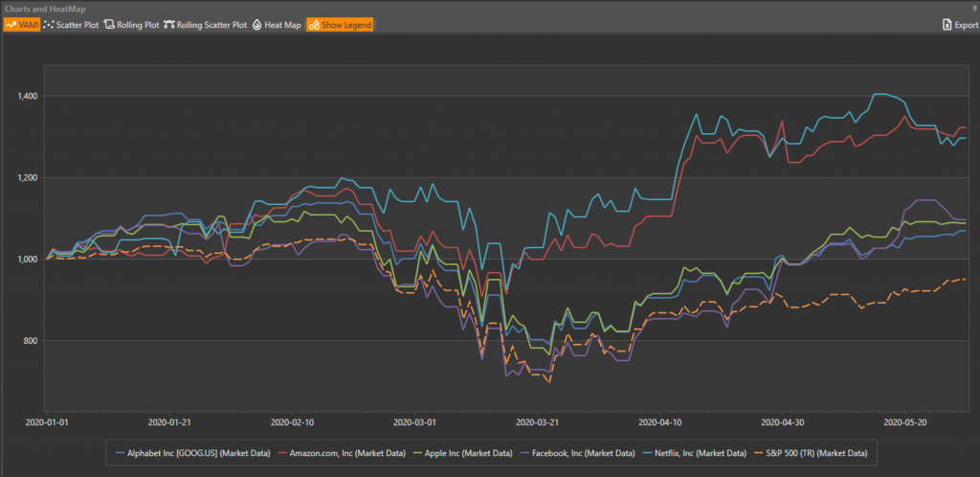Click the 800 y-axis value label

click(30, 341)
